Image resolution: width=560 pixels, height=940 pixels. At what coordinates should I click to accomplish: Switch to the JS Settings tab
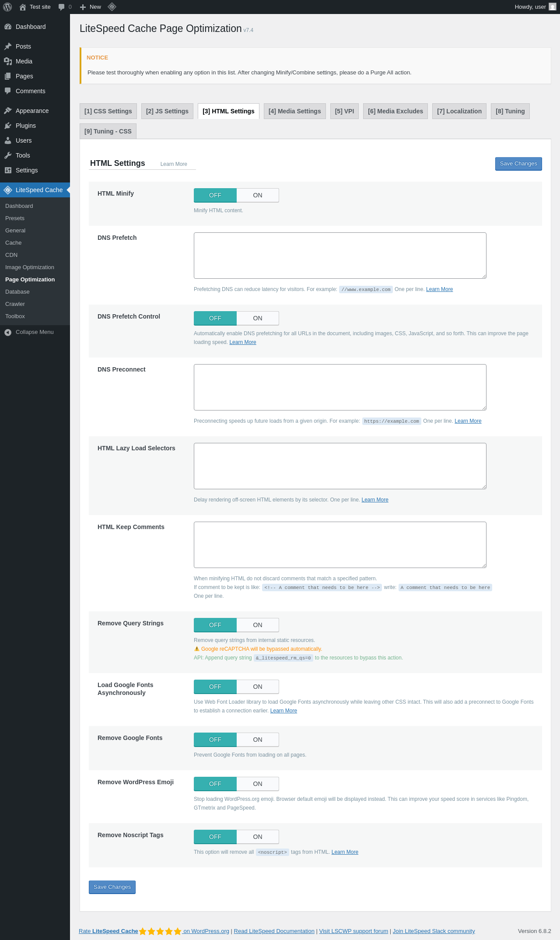click(x=167, y=111)
